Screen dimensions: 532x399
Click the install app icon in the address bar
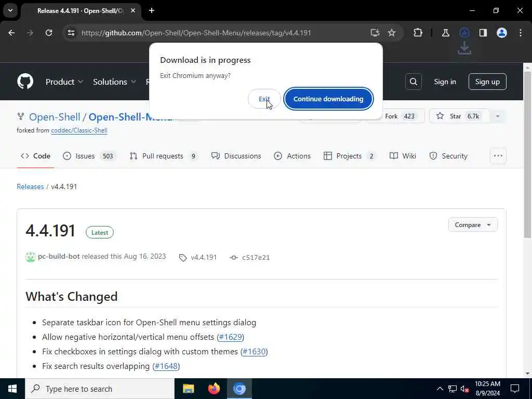point(375,33)
